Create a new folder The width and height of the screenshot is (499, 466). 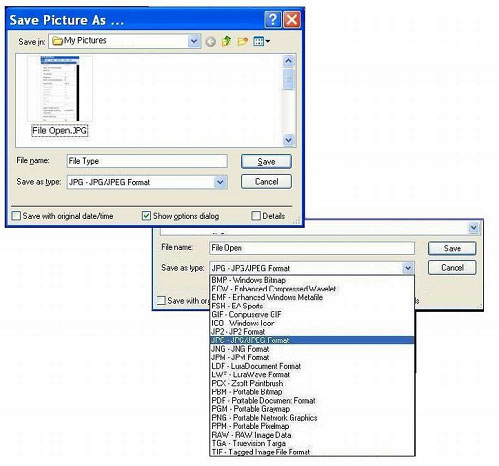(243, 41)
